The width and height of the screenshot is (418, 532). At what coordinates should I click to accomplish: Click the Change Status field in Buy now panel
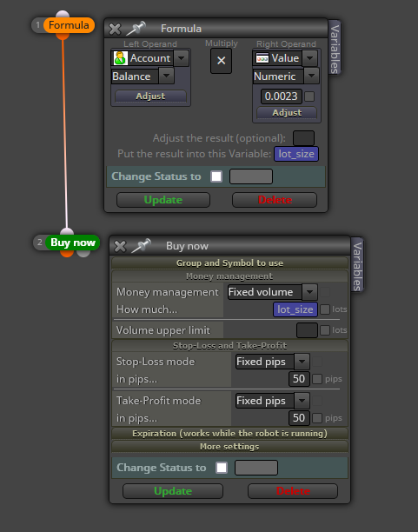(256, 468)
